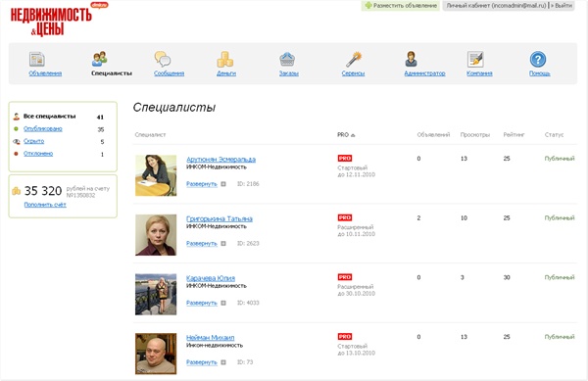Open Григорьяна Татьяна profile link
This screenshot has height=381, width=588.
pos(220,218)
